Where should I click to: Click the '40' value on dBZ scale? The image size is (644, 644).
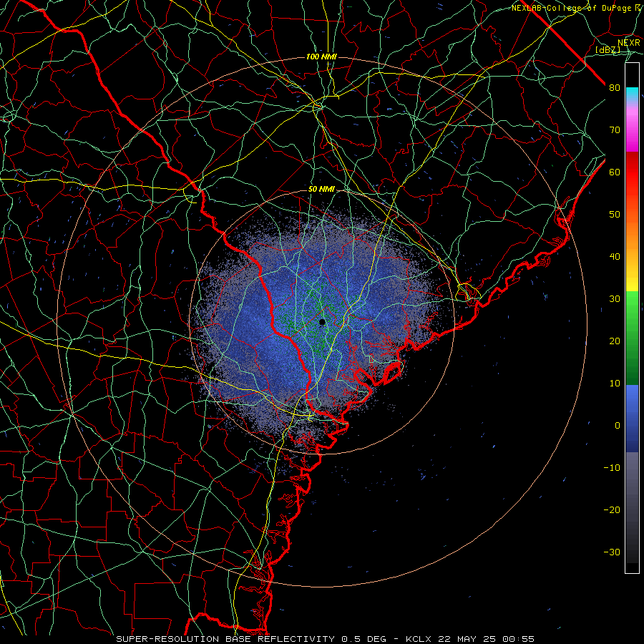(x=615, y=257)
